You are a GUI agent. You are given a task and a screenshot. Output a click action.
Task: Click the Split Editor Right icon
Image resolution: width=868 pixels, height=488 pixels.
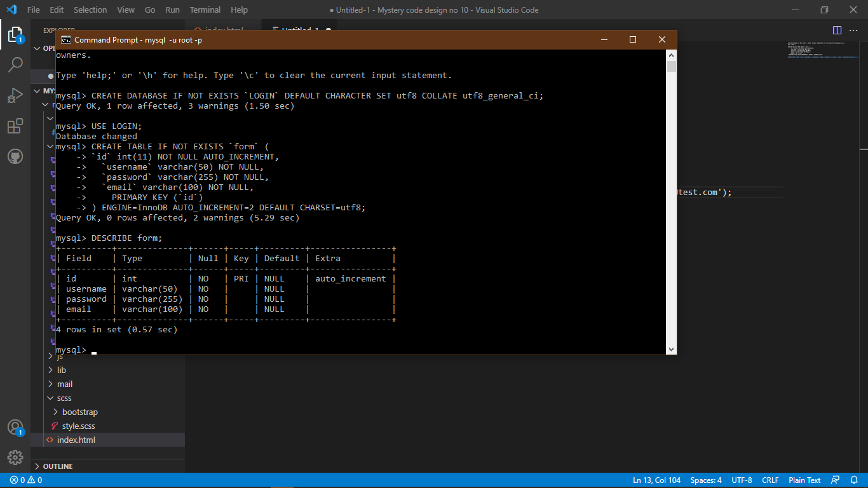[x=837, y=30]
